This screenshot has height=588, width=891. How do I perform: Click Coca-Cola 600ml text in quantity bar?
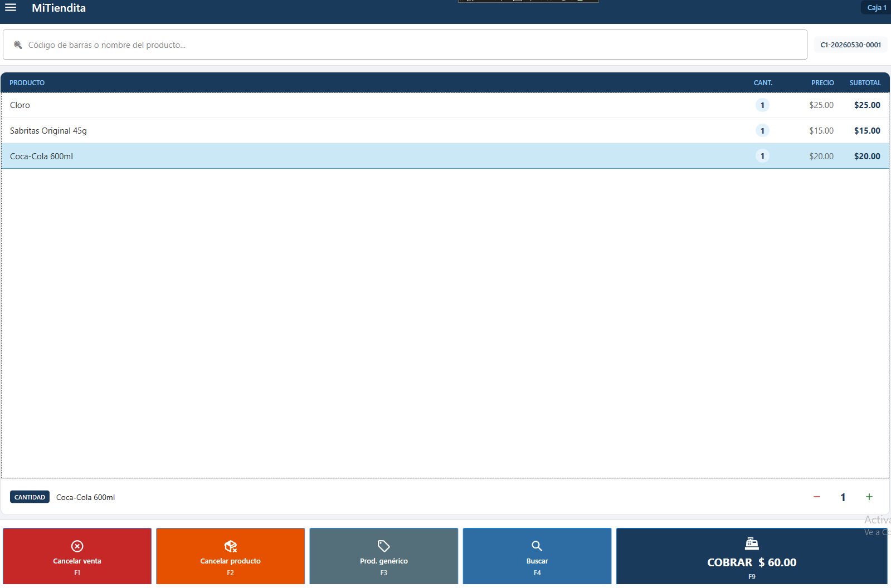(85, 497)
